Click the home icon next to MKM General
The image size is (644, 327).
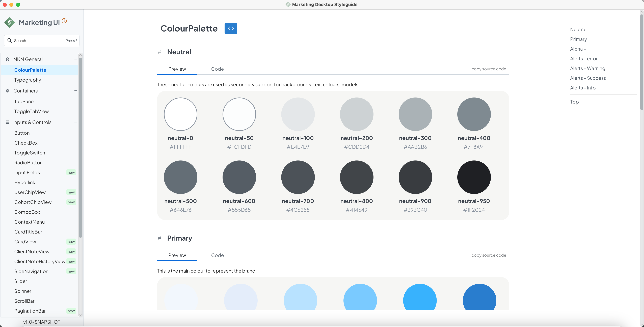tap(8, 59)
